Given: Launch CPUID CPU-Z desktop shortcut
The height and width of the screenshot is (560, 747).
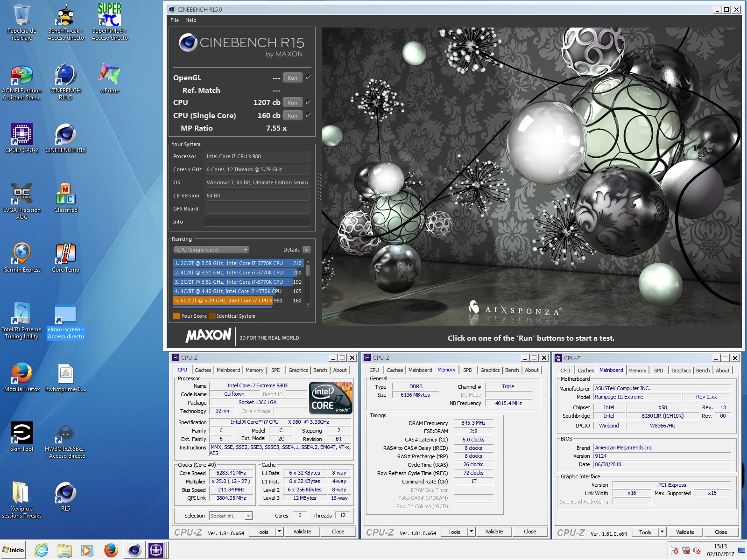Looking at the screenshot, I should point(21,138).
